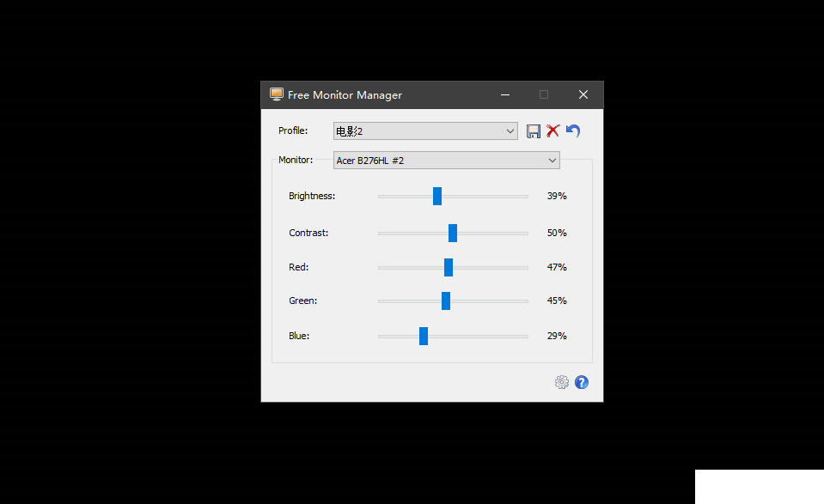Click the 29% blue value

(x=557, y=336)
